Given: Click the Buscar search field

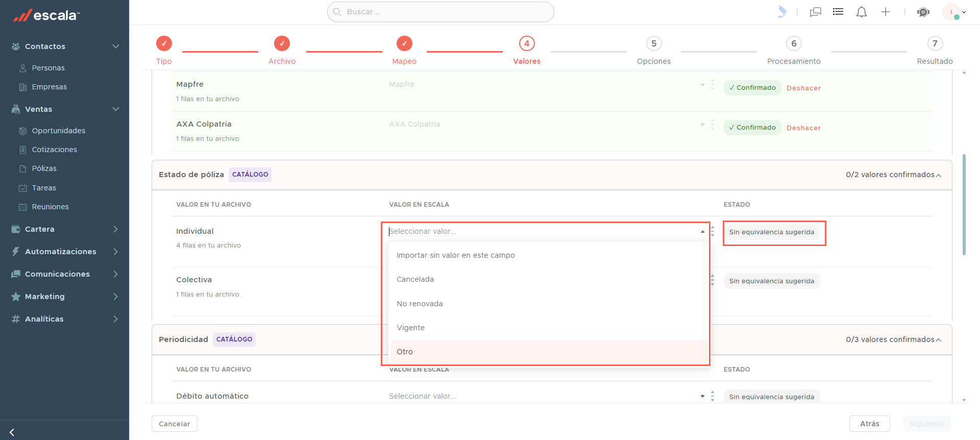Looking at the screenshot, I should pyautogui.click(x=440, y=12).
